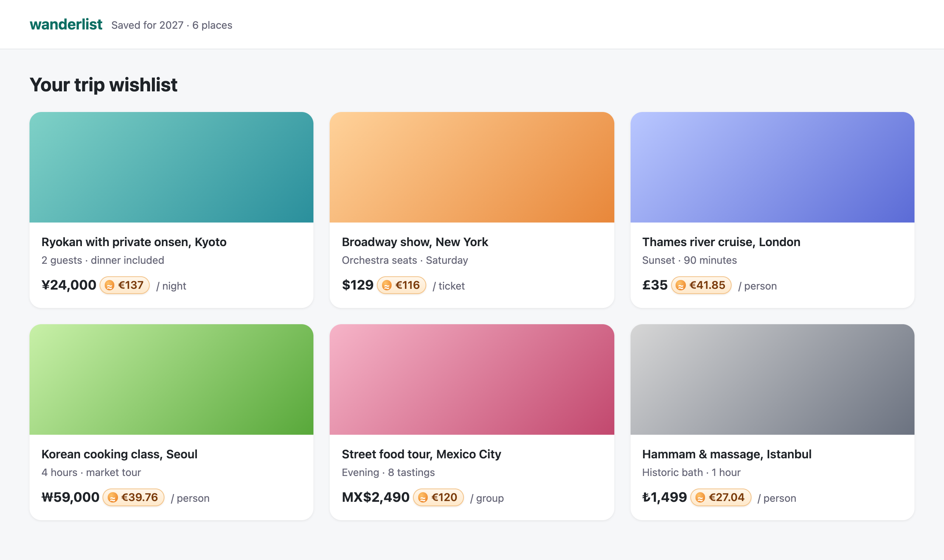This screenshot has height=560, width=944.
Task: Select the title Hammam & massage, Istanbul
Action: (x=727, y=454)
